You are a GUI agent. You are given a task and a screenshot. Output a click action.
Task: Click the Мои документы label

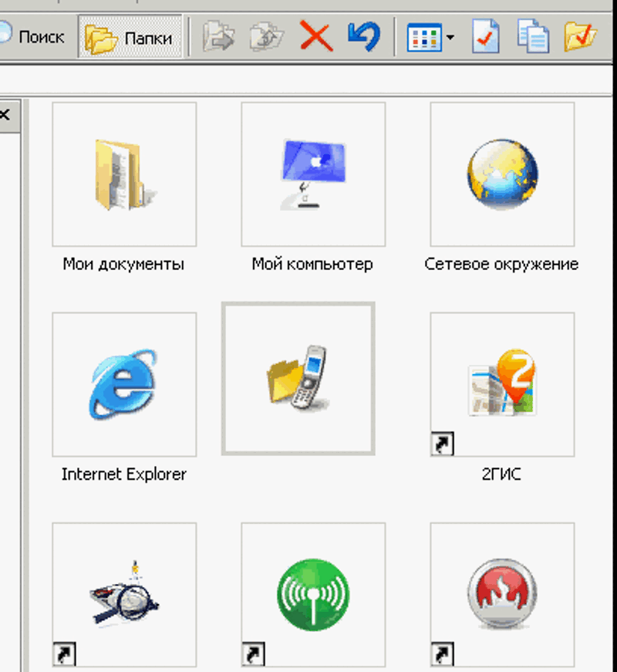[x=123, y=265]
